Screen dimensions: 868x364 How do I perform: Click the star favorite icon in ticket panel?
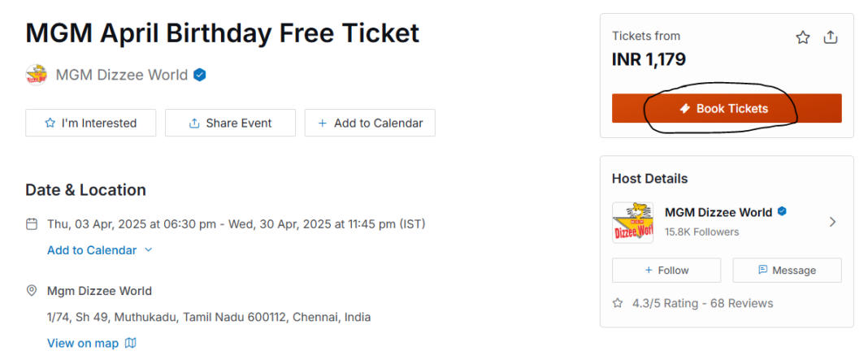click(803, 37)
